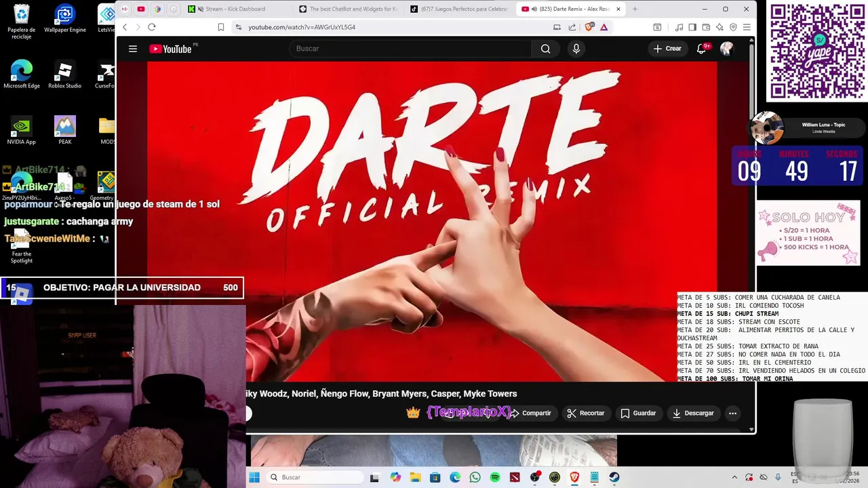
Task: Start voice search with the microphone icon
Action: [x=576, y=49]
